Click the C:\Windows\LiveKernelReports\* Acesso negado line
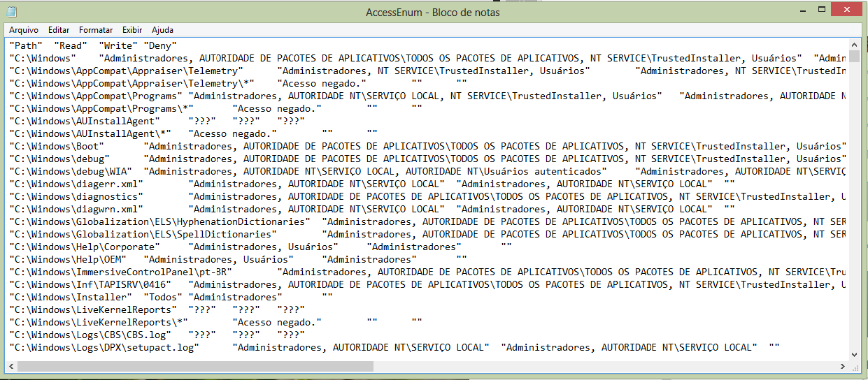This screenshot has height=380, width=868. 216,322
